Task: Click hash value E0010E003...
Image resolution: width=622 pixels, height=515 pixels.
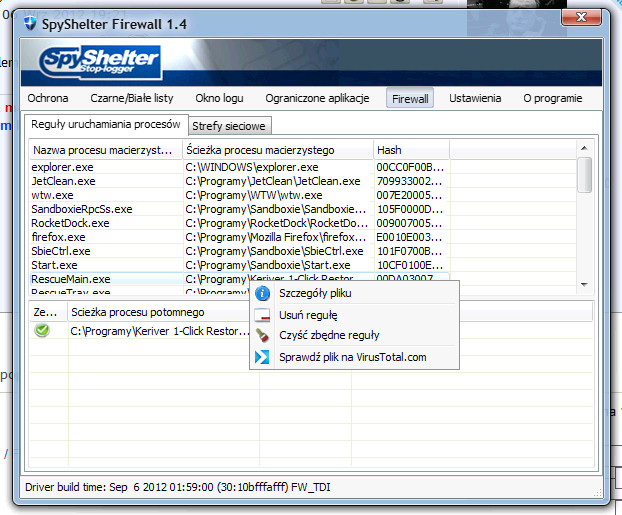Action: coord(409,237)
